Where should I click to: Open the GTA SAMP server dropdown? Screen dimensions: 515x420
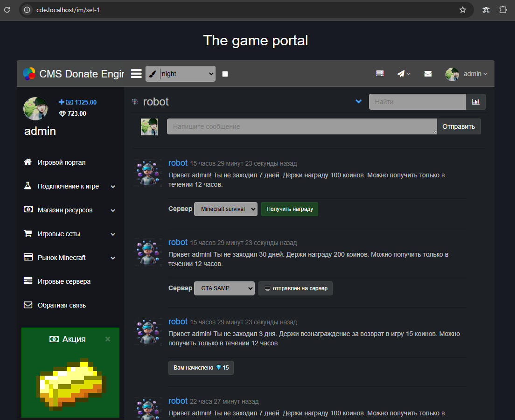(224, 288)
